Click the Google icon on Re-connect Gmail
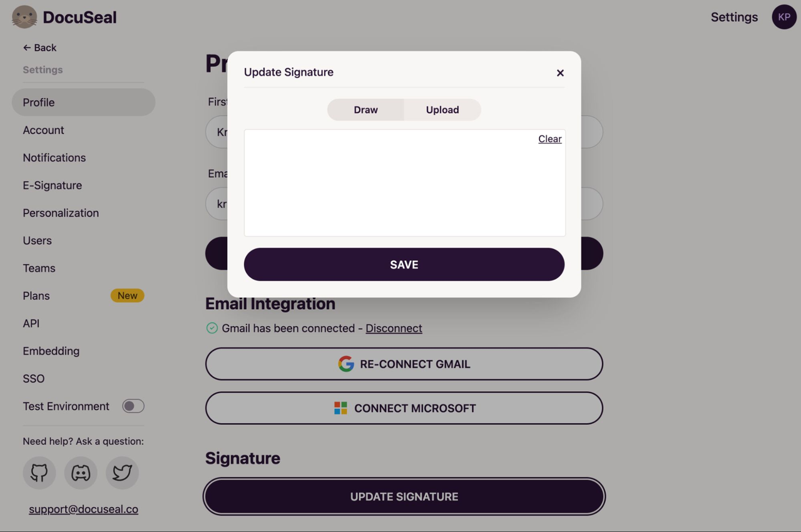The image size is (801, 532). tap(346, 364)
